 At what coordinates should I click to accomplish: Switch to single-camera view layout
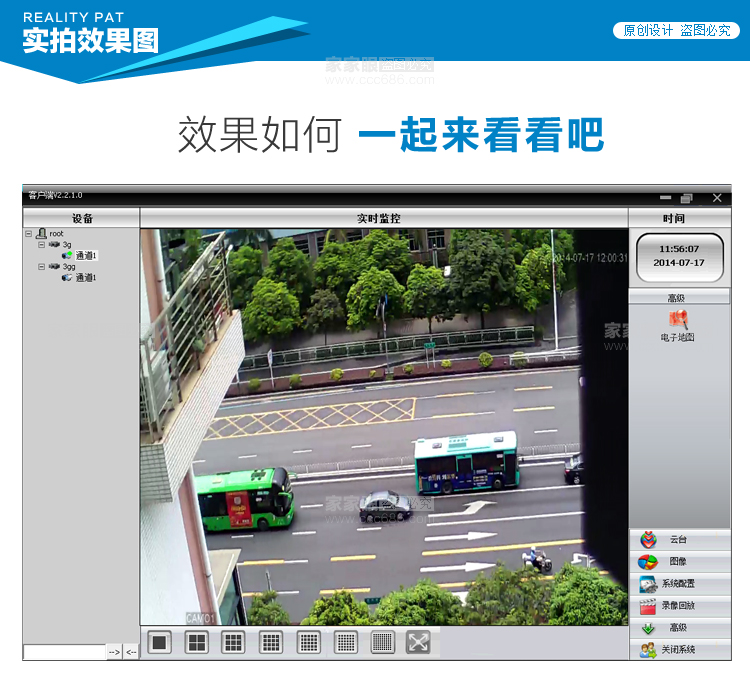pyautogui.click(x=159, y=643)
